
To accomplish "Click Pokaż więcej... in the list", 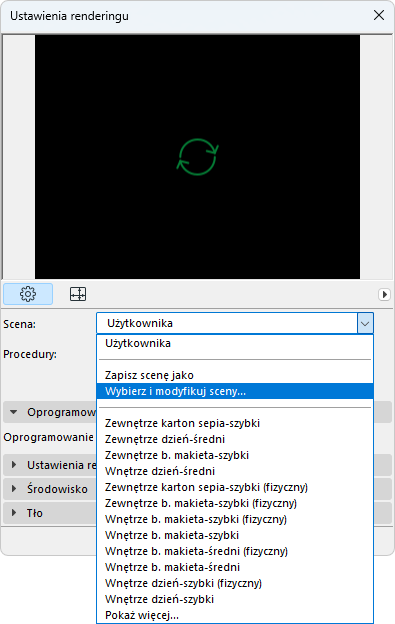I will coord(235,615).
